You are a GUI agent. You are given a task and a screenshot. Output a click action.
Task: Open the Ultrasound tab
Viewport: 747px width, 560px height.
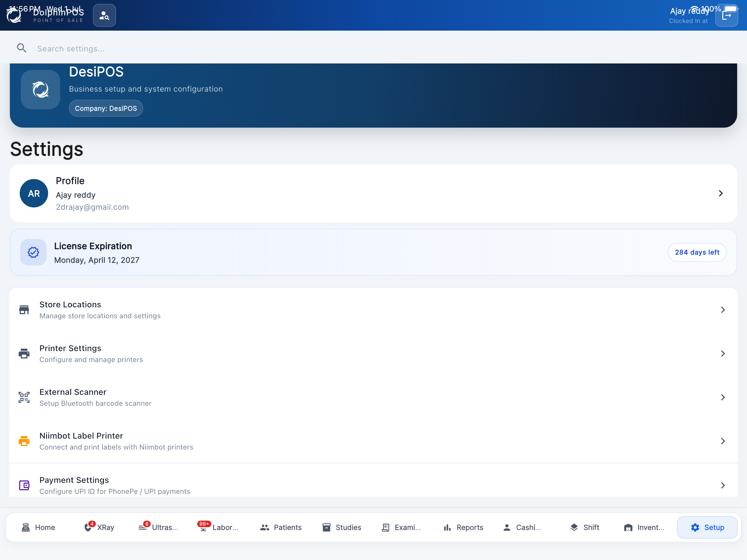coord(158,527)
